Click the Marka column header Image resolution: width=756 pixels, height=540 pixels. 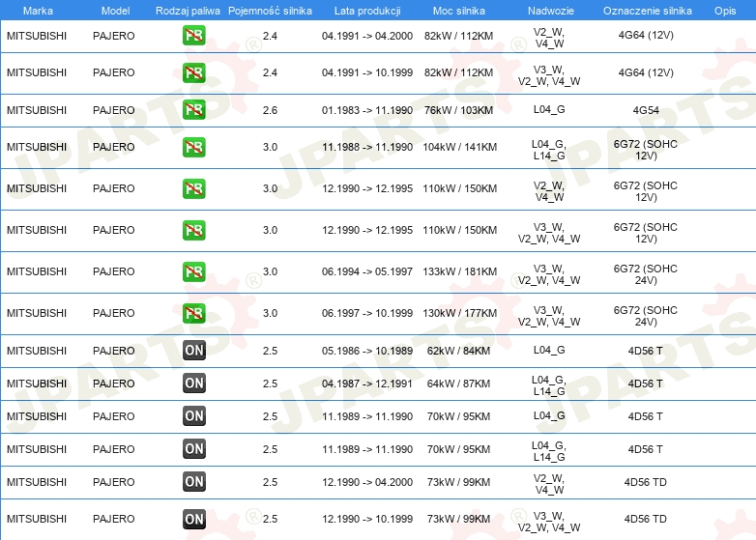38,11
